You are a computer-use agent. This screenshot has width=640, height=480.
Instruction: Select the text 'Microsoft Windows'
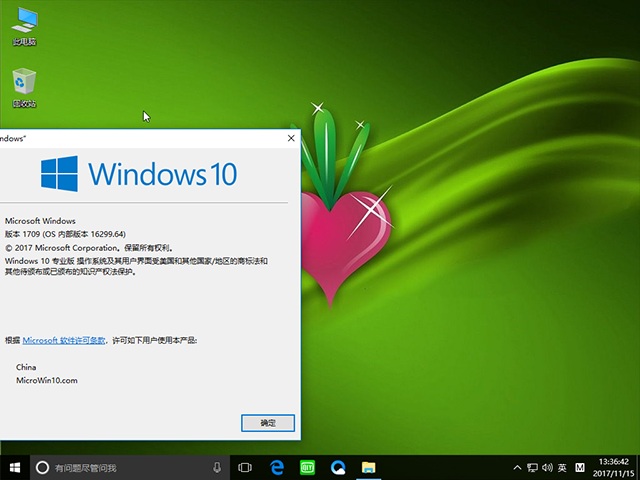tap(40, 221)
